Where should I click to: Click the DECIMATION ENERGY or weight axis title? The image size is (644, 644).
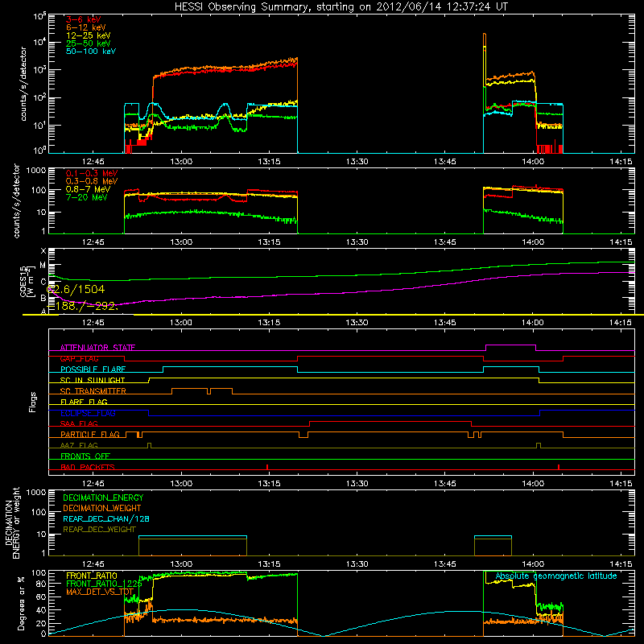(x=12, y=522)
